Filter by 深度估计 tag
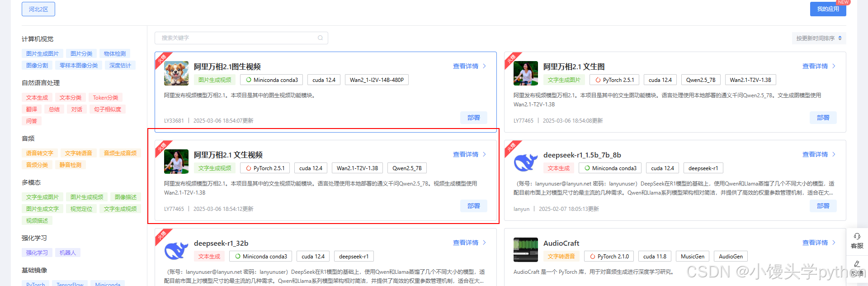 (120, 65)
